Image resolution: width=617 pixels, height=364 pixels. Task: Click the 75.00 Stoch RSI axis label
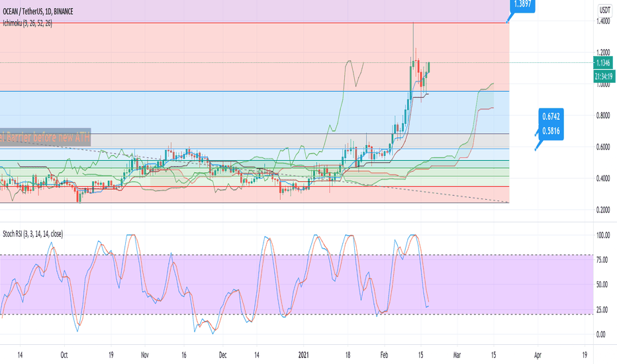point(603,260)
